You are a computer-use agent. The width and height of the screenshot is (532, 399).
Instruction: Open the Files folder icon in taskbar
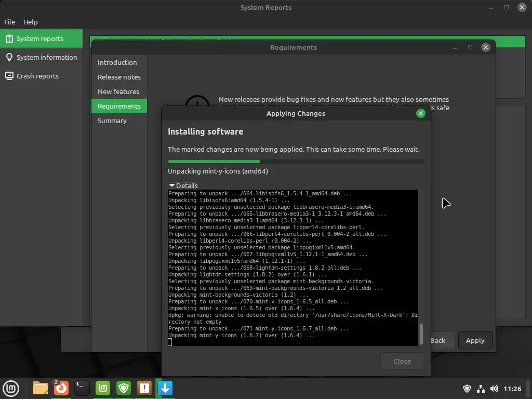(x=40, y=388)
